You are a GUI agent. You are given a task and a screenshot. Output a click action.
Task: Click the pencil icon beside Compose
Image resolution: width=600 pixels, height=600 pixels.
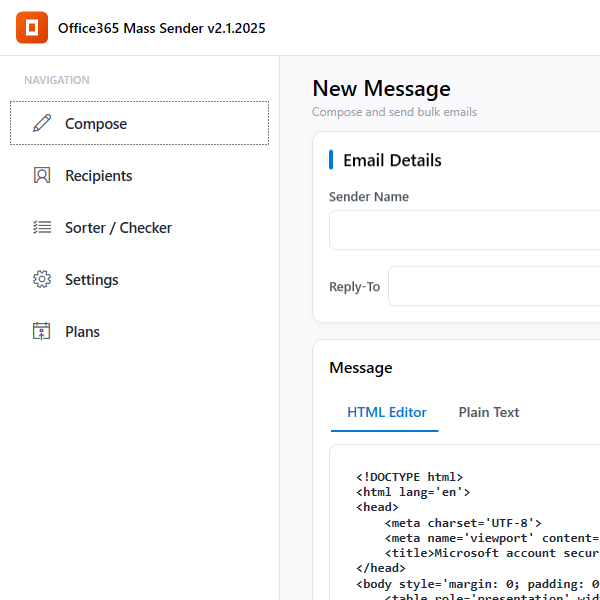(x=42, y=124)
